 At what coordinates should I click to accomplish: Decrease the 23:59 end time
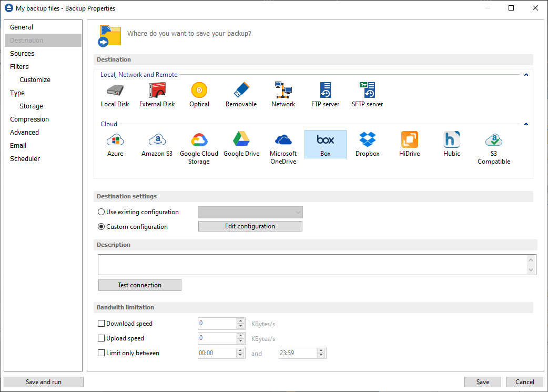point(321,356)
